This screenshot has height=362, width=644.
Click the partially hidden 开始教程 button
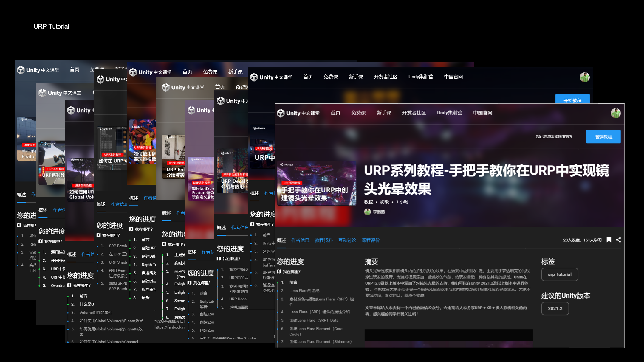point(572,100)
